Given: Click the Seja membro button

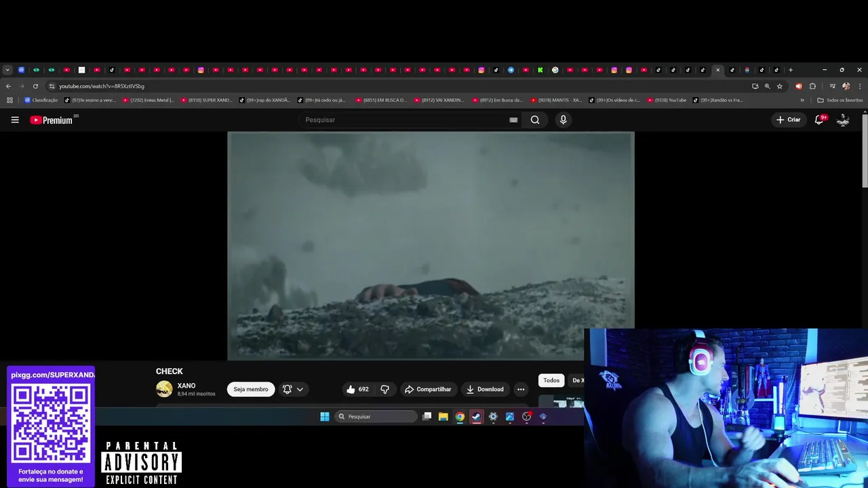Looking at the screenshot, I should tap(251, 389).
